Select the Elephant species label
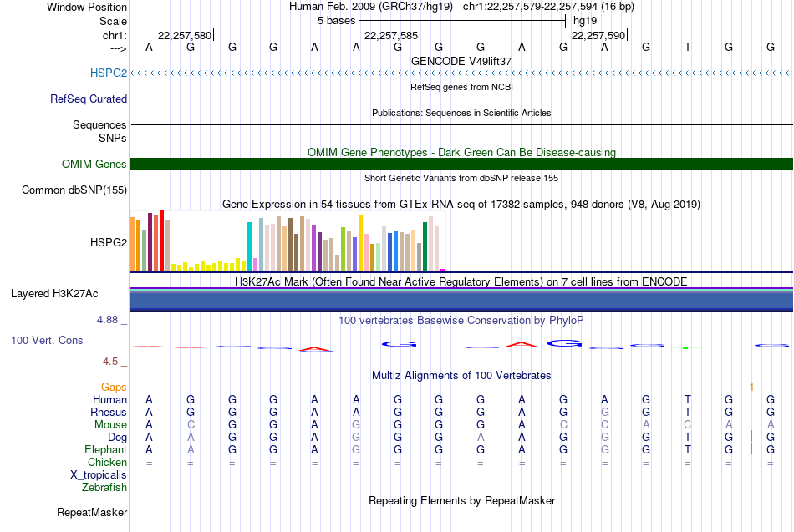This screenshot has height=532, width=794. (x=105, y=449)
